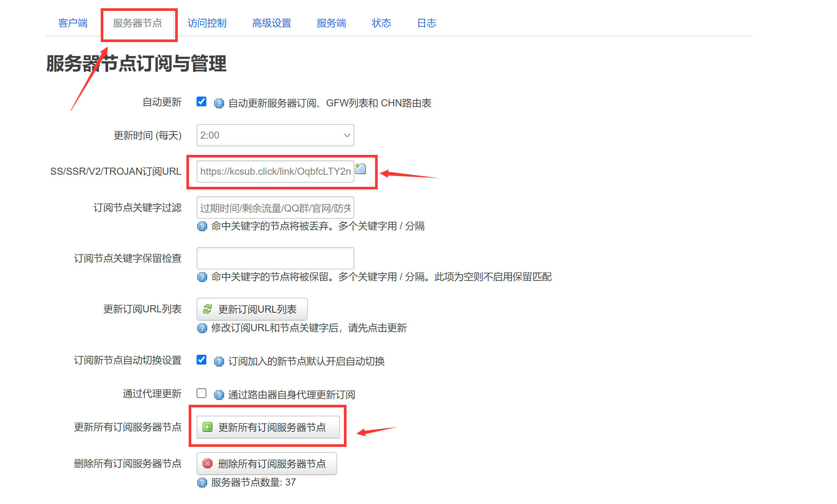Screen dimensions: 837x504
Task: Go to the 日志 tab
Action: tap(426, 23)
